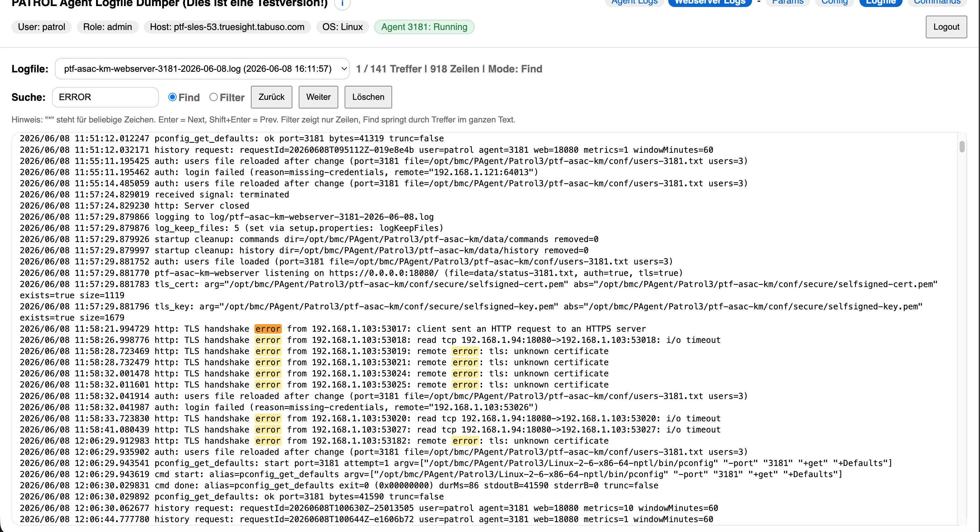980x532 pixels.
Task: Click the 'logging to log/ptf-asac-km-webserver' line
Action: pos(227,217)
